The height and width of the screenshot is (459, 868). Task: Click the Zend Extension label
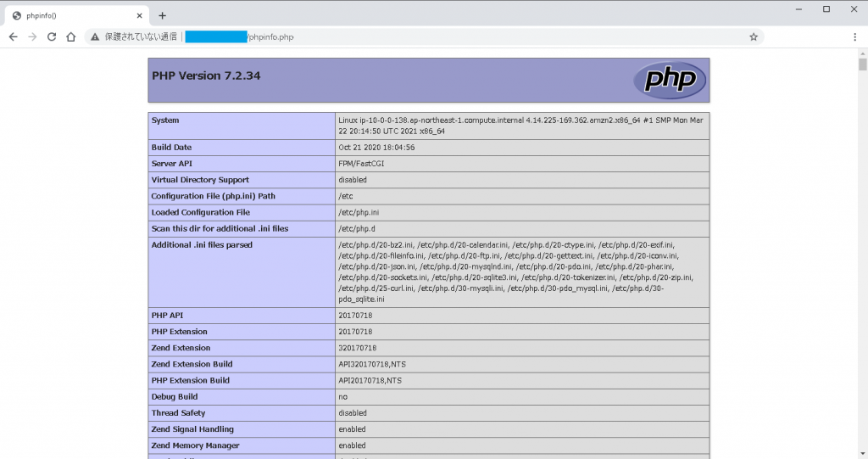[181, 348]
